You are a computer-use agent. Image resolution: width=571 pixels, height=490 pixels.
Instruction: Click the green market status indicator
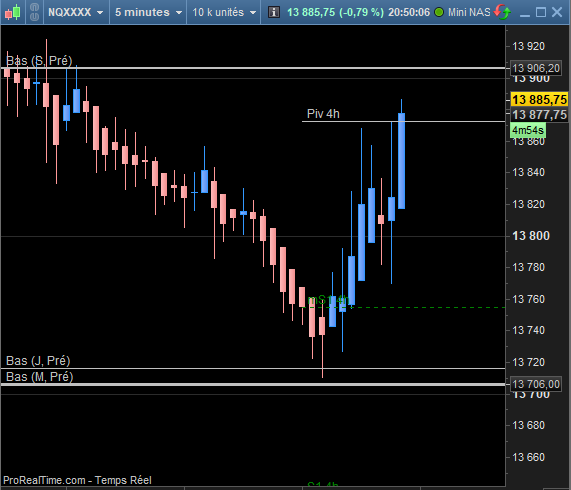(439, 12)
